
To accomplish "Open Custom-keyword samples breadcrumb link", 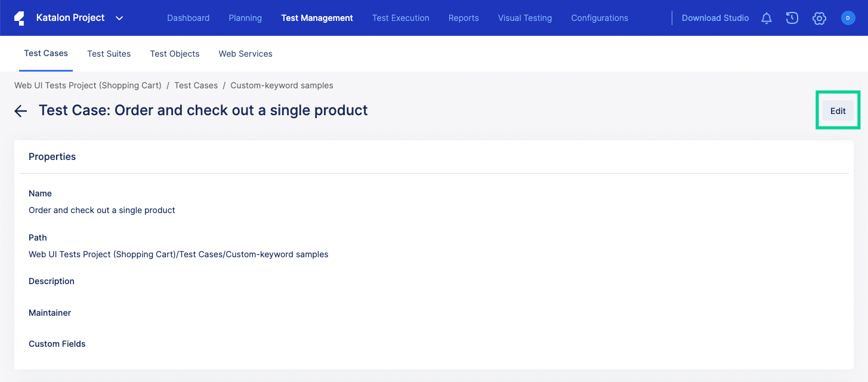I will pyautogui.click(x=282, y=85).
